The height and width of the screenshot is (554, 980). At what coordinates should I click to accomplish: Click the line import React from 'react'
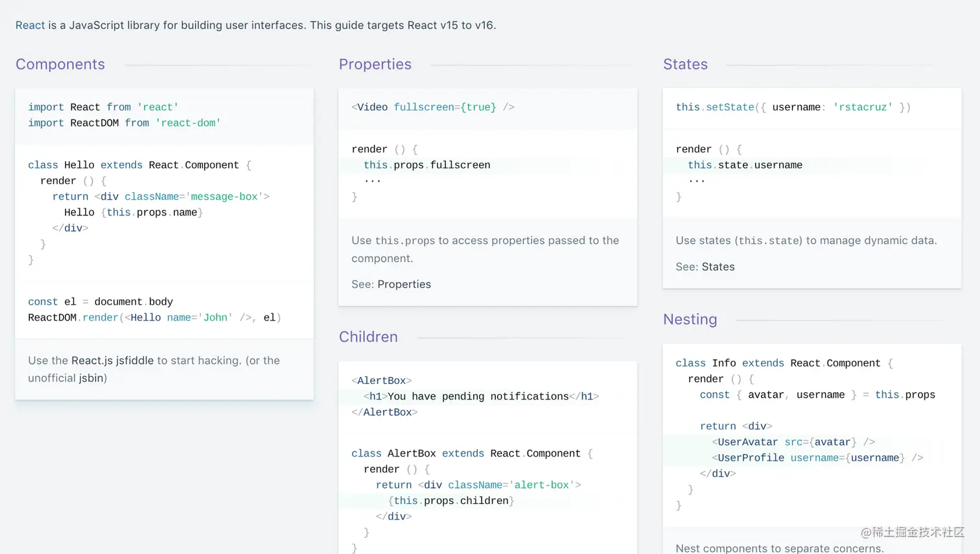point(103,107)
